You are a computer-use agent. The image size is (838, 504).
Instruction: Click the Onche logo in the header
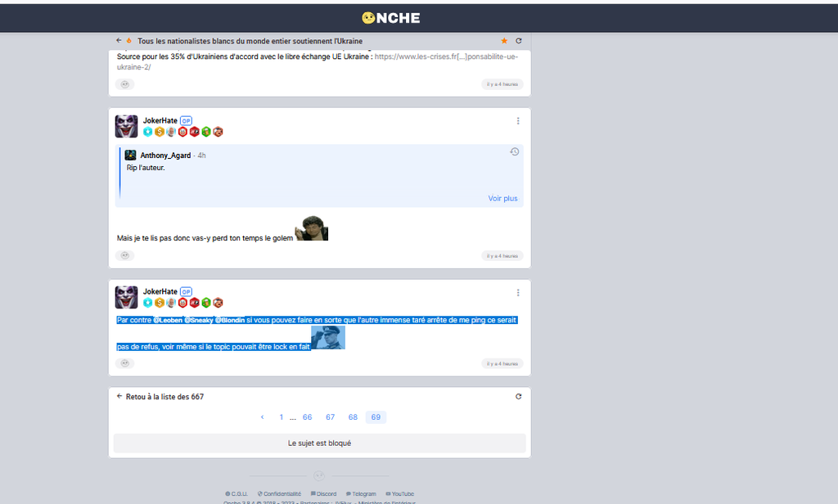point(390,18)
